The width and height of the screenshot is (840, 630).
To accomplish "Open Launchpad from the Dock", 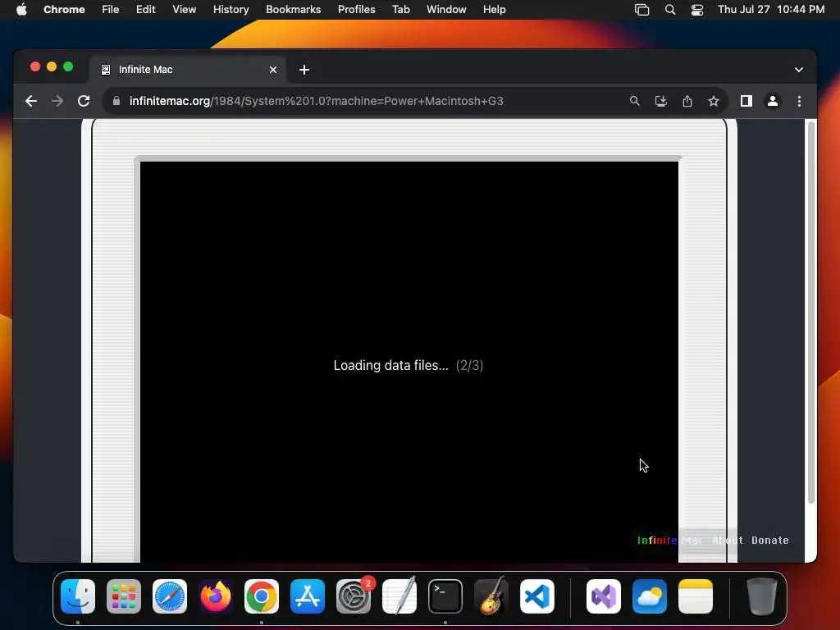I will 124,596.
